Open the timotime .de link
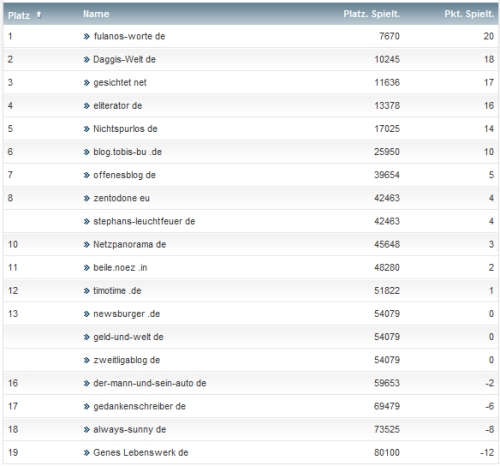 point(117,291)
